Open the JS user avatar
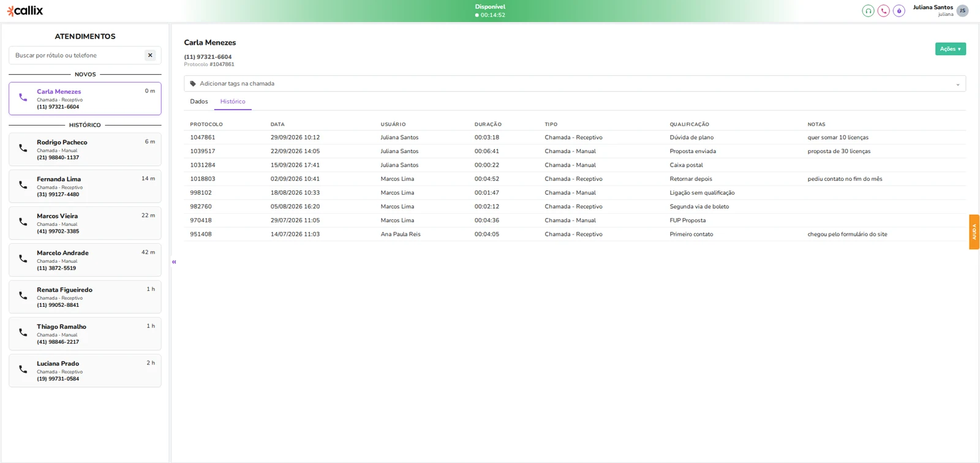 [x=962, y=10]
